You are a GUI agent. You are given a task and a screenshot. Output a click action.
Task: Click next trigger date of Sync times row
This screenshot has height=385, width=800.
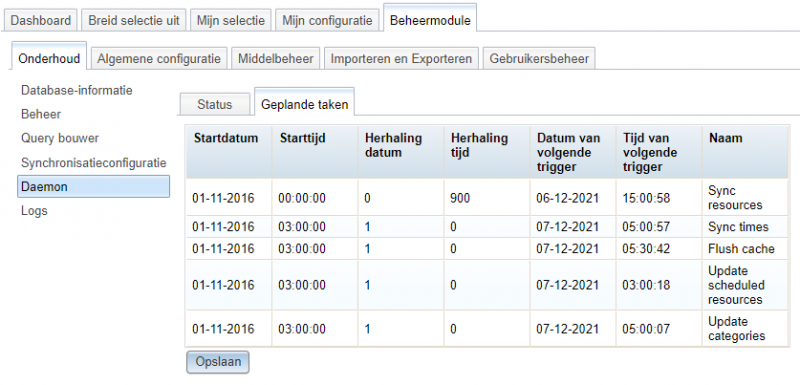(x=567, y=227)
